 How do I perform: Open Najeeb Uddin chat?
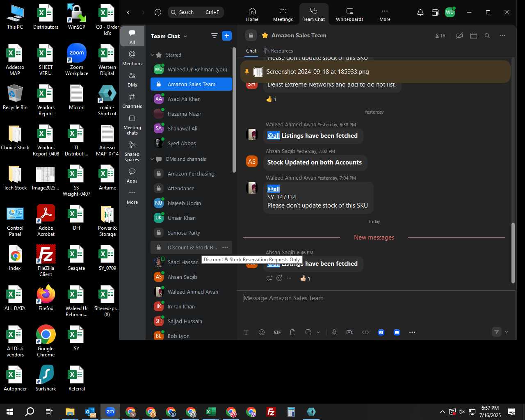[191, 203]
